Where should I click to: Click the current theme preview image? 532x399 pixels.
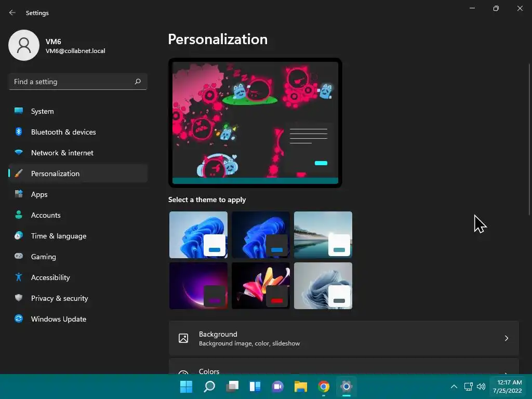255,123
